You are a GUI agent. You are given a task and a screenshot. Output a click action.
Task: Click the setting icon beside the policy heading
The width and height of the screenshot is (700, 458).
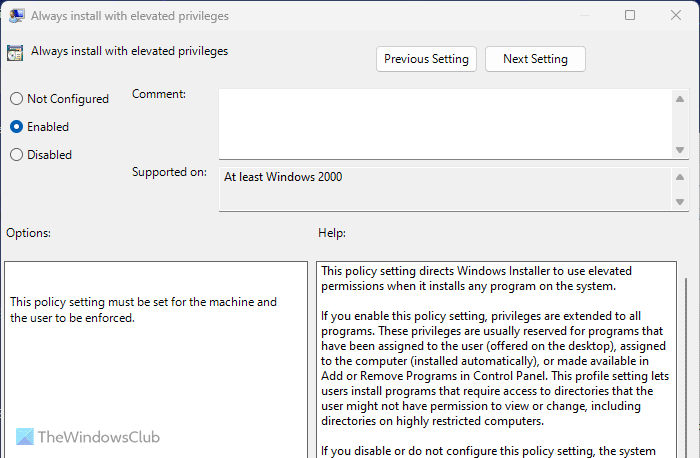(x=15, y=53)
